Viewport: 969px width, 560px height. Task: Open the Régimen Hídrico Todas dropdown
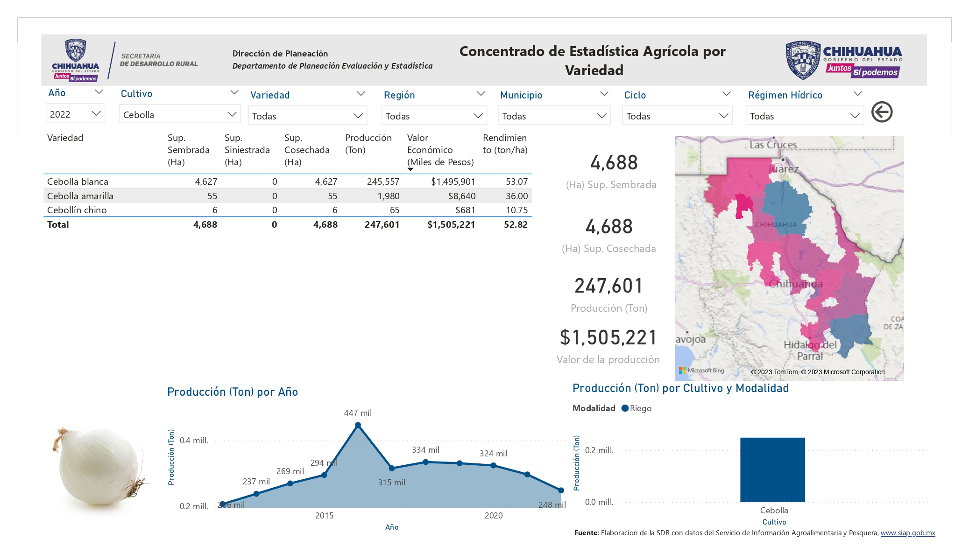coord(805,116)
